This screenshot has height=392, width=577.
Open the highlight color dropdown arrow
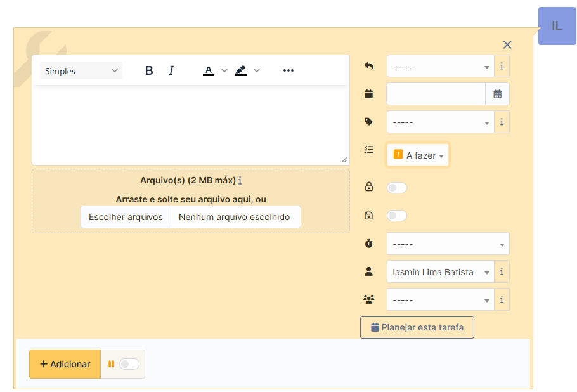257,70
